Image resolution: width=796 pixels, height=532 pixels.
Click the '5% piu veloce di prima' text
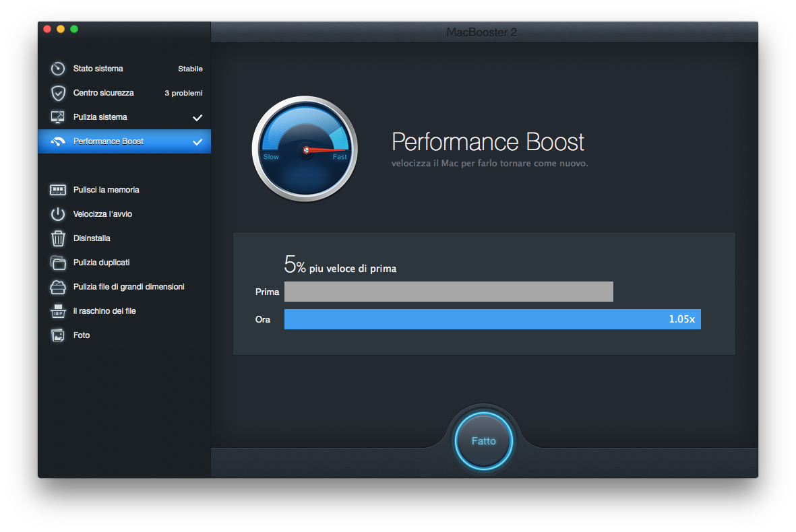pos(340,265)
